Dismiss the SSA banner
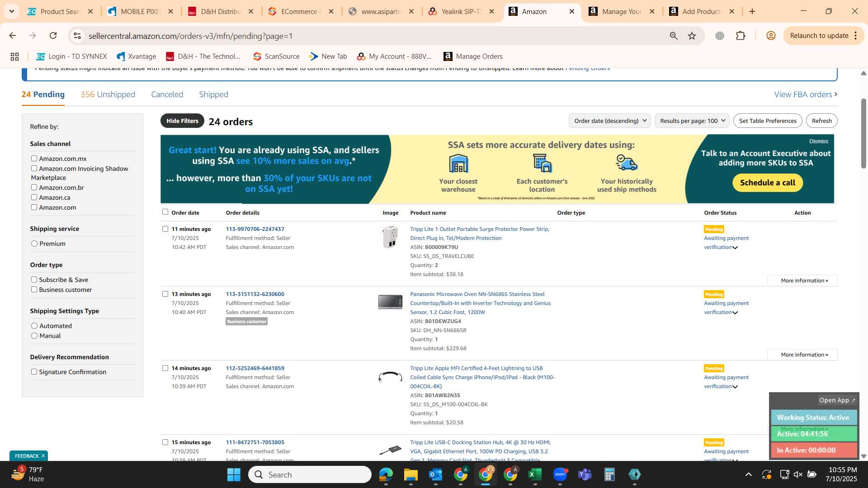This screenshot has height=488, width=868. pos(818,141)
